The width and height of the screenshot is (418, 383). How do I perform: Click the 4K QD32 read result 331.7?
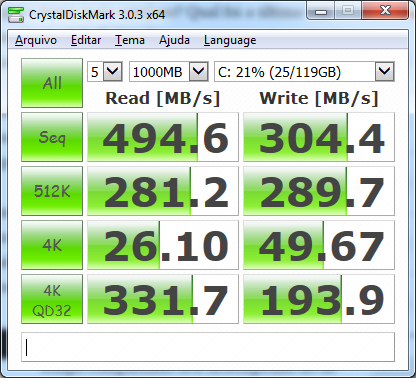[163, 299]
